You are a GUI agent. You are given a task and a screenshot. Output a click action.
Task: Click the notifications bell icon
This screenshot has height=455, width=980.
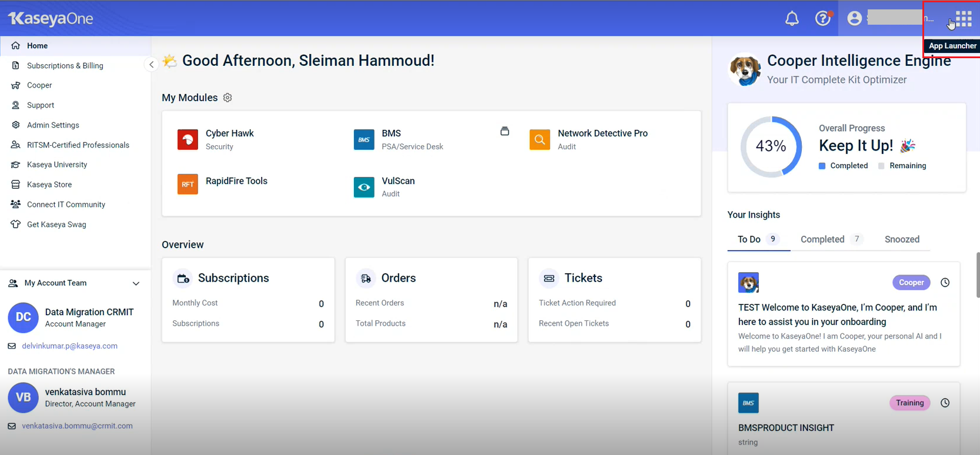point(792,19)
